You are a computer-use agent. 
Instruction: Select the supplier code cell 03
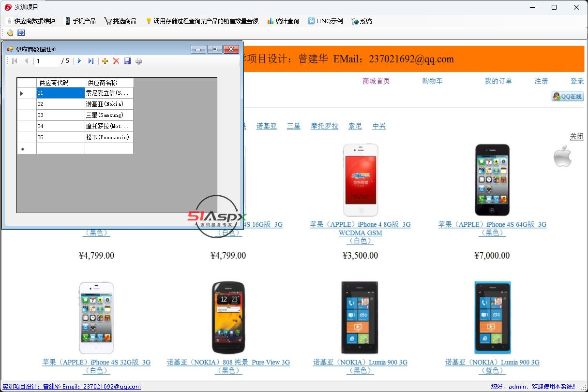[61, 115]
